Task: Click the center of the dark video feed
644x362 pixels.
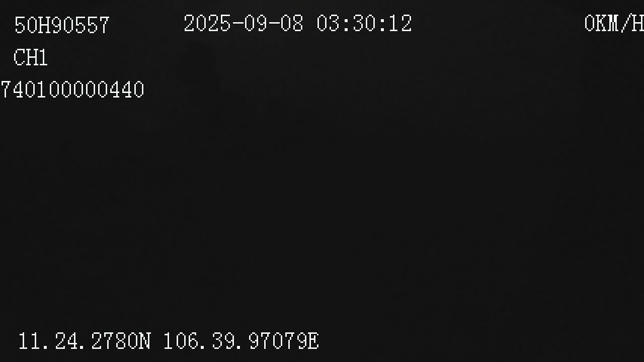Action: click(322, 181)
